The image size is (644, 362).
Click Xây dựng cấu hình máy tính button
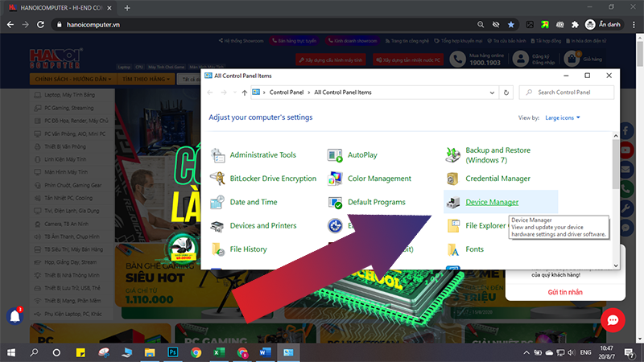(x=331, y=60)
